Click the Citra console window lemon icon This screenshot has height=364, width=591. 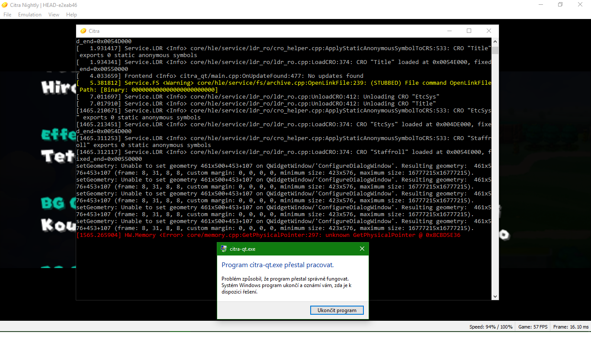[83, 31]
